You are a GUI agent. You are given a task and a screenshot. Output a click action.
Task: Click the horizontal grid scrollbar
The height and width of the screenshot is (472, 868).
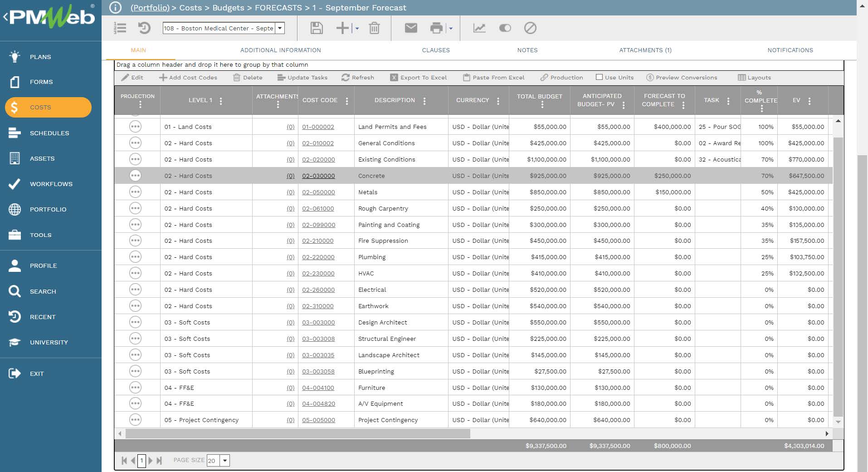point(297,434)
